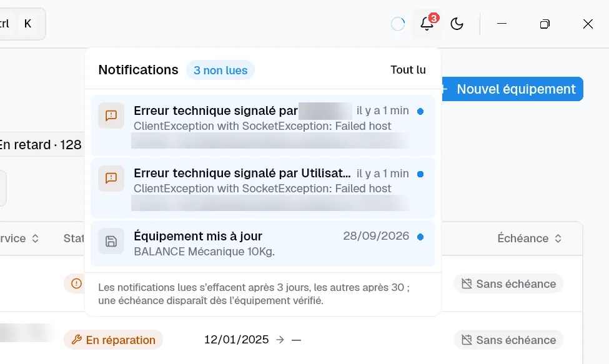Click the loading spinner circle icon
Viewport: 609px width, 364px height.
(398, 24)
